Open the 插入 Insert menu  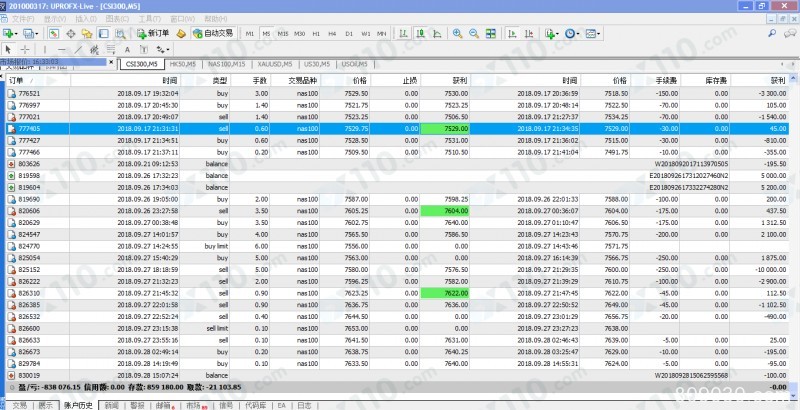click(86, 19)
